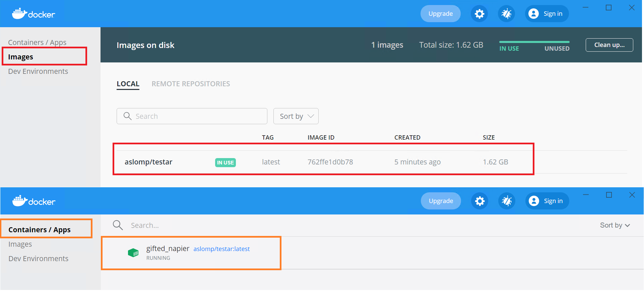The image size is (644, 292).
Task: Click the Docker whale logo in top window
Action: coord(34,14)
